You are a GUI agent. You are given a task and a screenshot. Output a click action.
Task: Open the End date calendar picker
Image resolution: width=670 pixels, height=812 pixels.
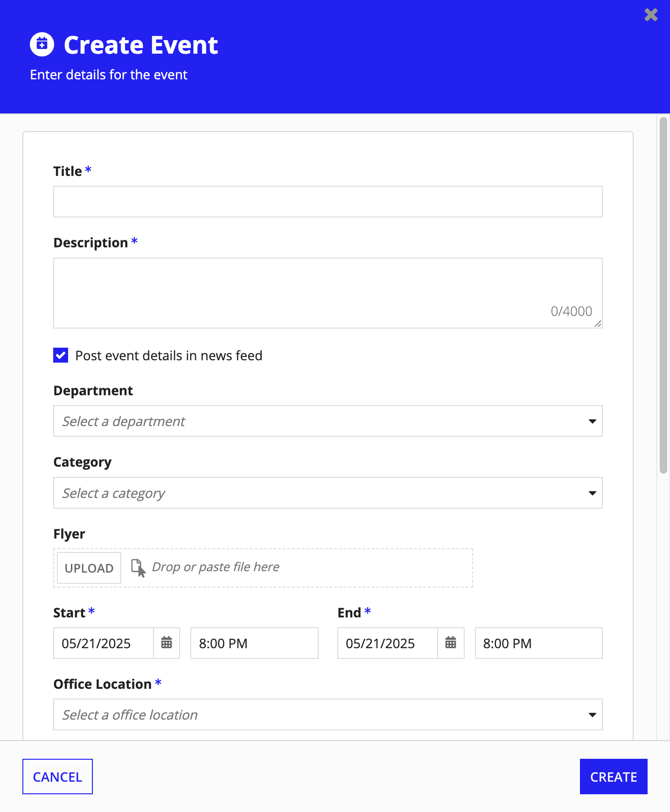(451, 643)
